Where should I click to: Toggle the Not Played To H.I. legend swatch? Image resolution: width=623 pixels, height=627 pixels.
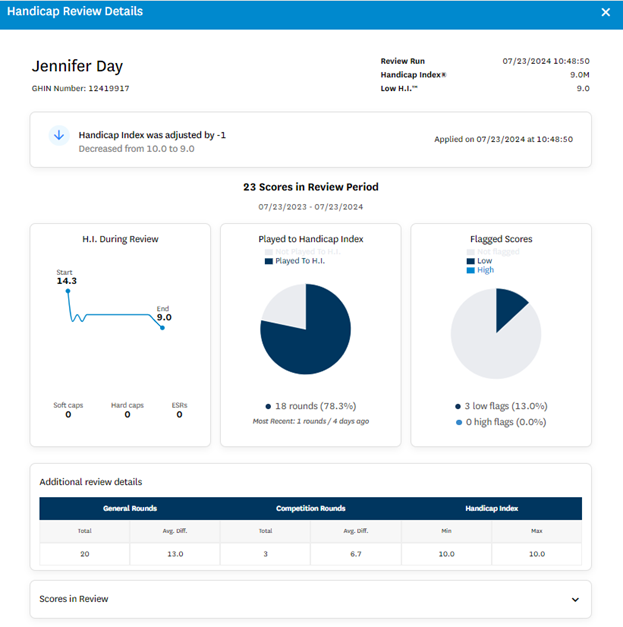point(268,252)
